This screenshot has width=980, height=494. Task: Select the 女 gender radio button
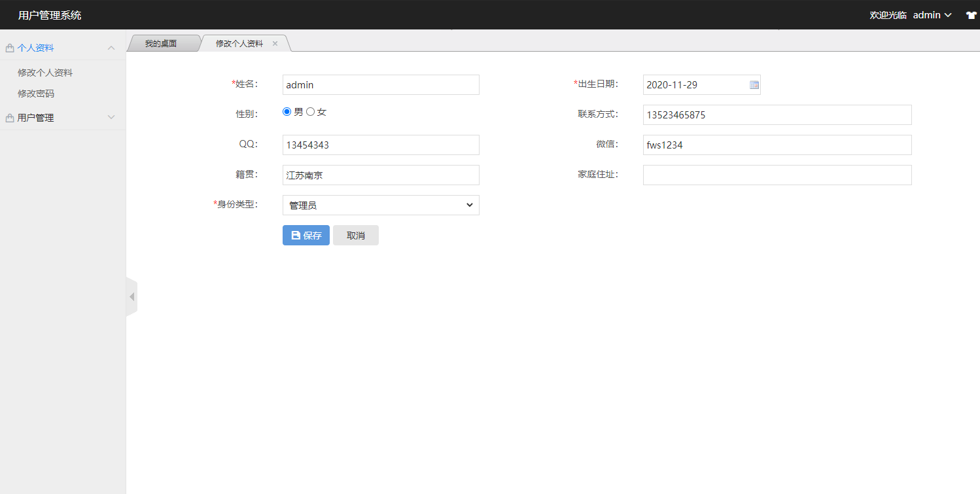click(311, 112)
